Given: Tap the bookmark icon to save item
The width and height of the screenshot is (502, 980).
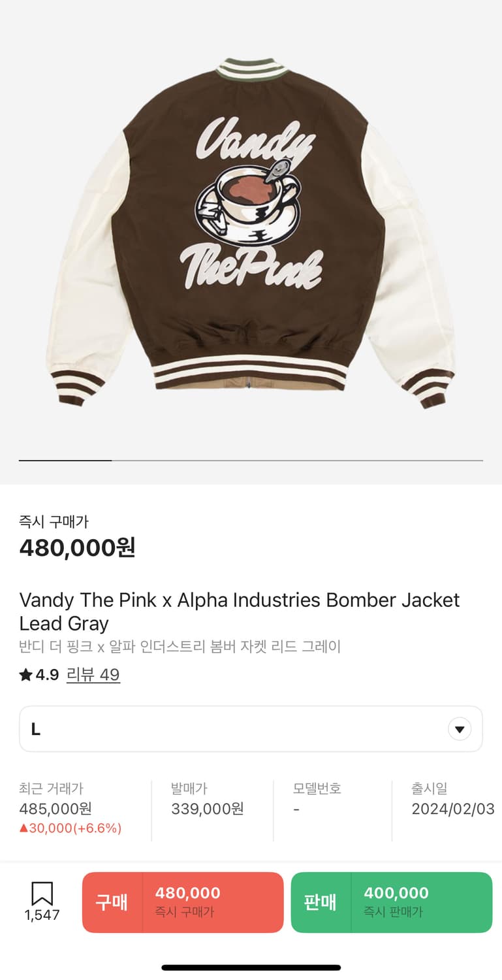Looking at the screenshot, I should pyautogui.click(x=42, y=893).
